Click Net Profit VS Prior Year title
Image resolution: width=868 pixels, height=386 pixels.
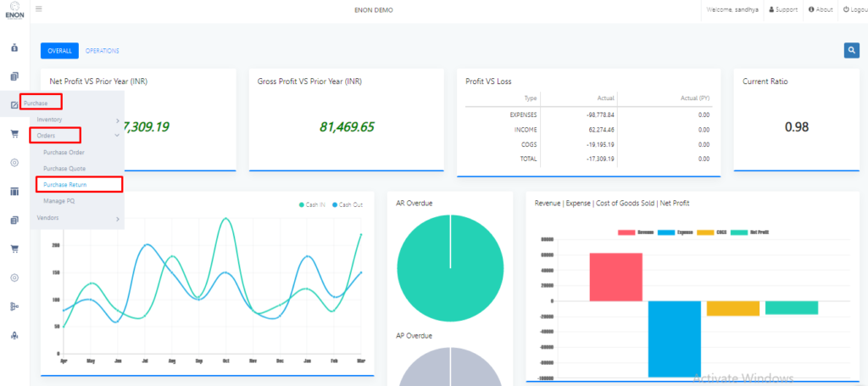[98, 81]
